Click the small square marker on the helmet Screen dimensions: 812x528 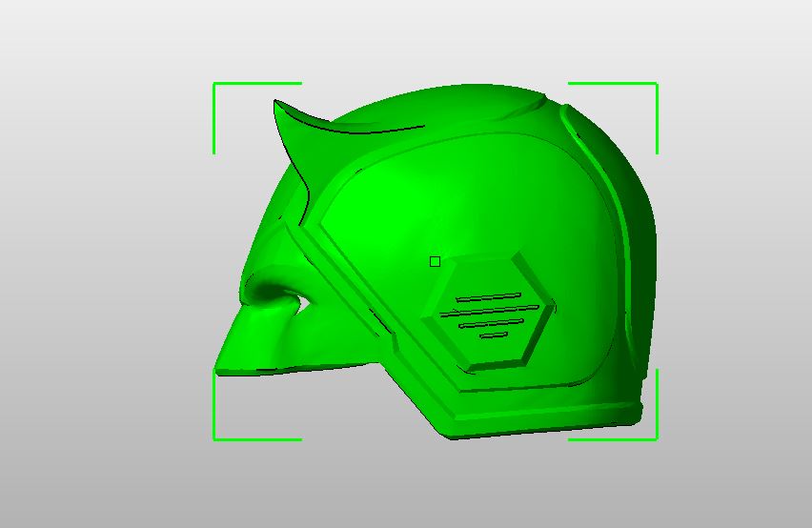435,262
